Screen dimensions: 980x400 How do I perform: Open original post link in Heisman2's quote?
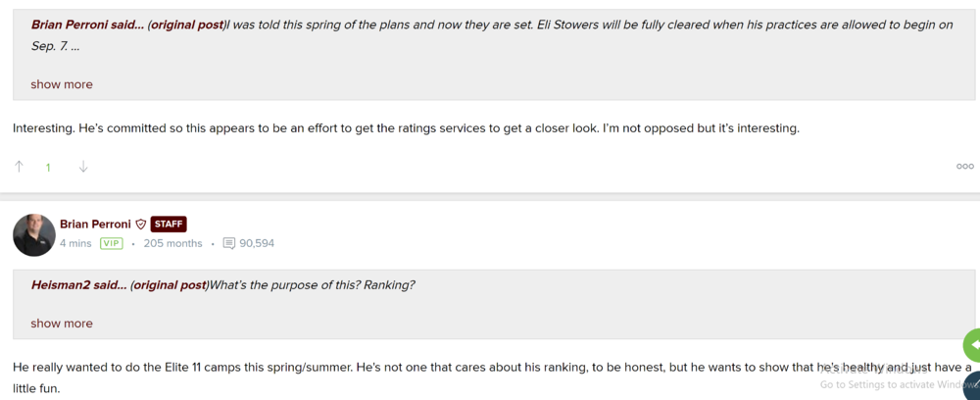(x=169, y=285)
